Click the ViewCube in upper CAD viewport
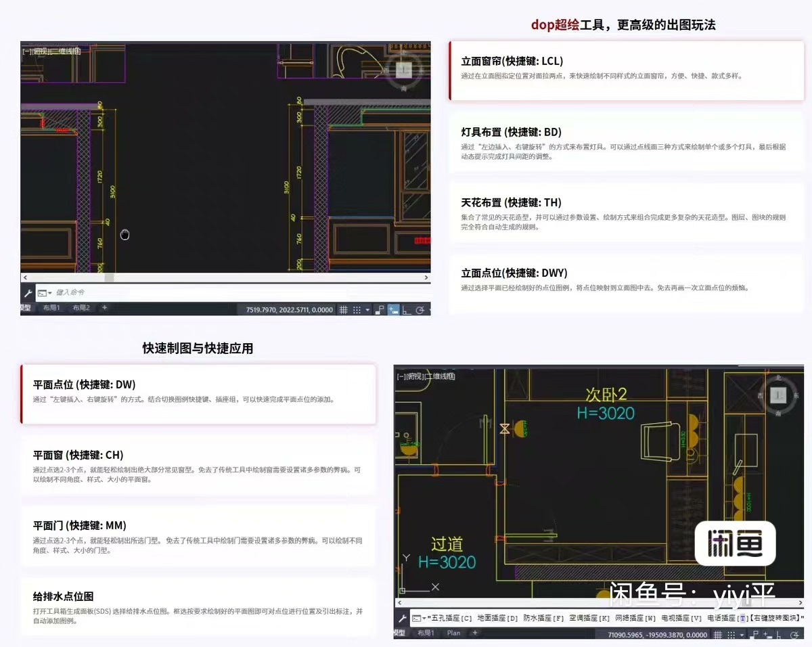This screenshot has height=647, width=812. (x=404, y=70)
